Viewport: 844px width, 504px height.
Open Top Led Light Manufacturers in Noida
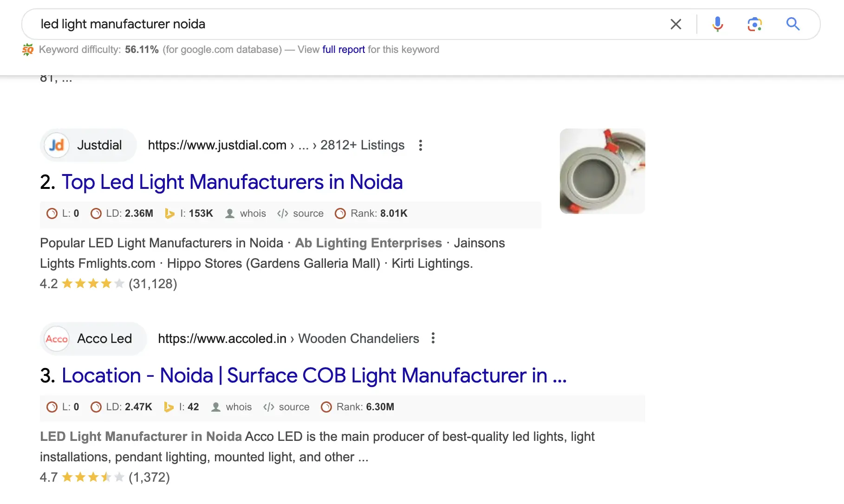point(232,182)
